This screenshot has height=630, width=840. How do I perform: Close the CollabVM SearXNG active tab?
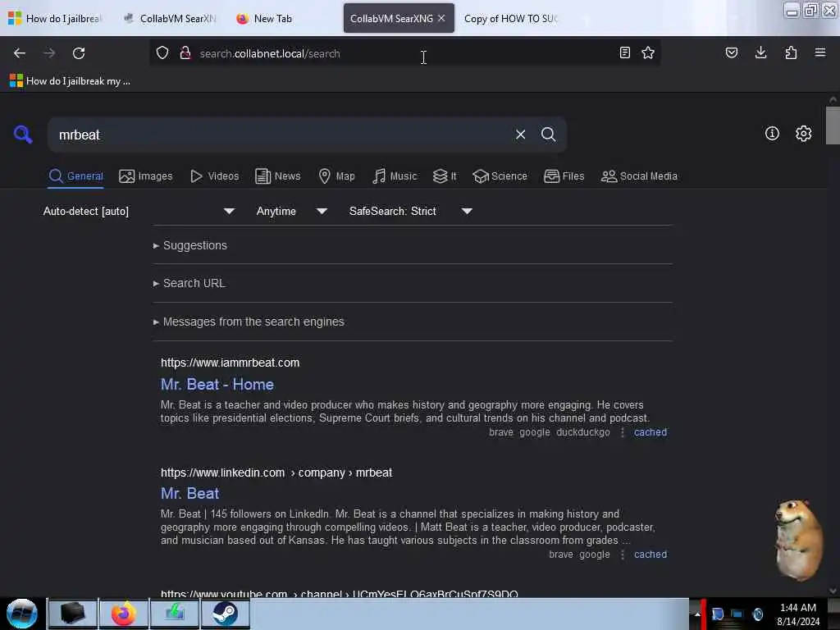441,18
